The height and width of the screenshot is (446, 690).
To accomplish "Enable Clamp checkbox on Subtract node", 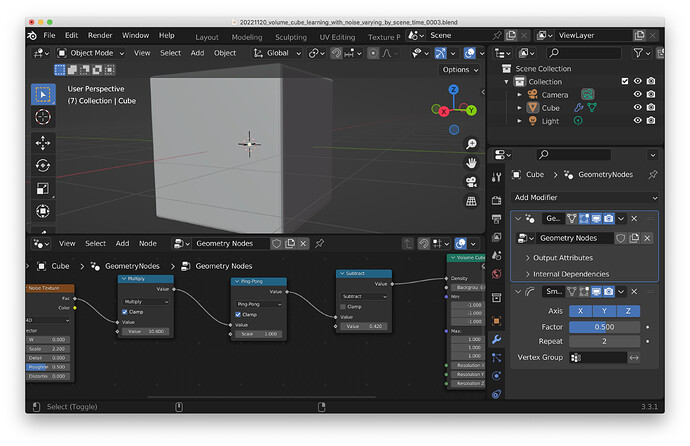I will pos(343,307).
